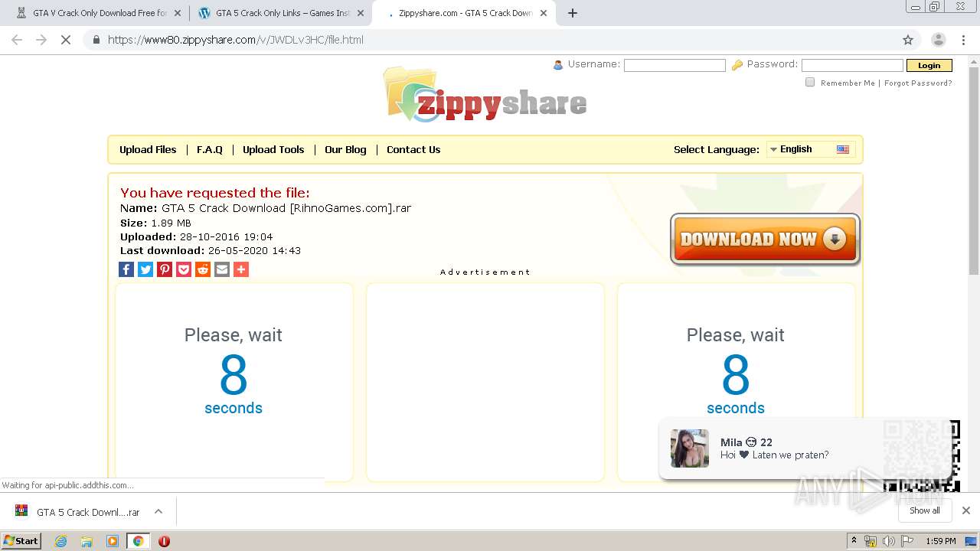Visit Our Blog link
980x551 pixels.
pos(345,150)
